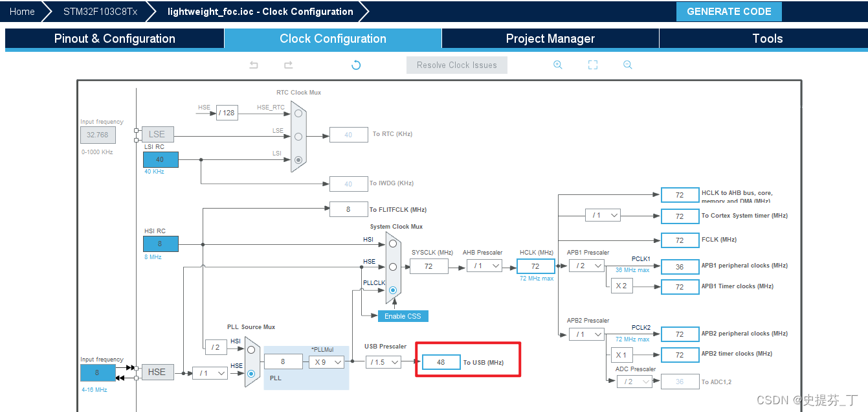Select HSE in PLL Source Mux
The width and height of the screenshot is (868, 412).
(251, 373)
